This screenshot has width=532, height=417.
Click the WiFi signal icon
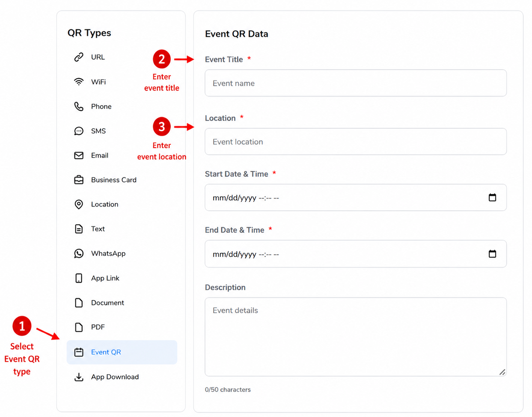click(x=79, y=82)
